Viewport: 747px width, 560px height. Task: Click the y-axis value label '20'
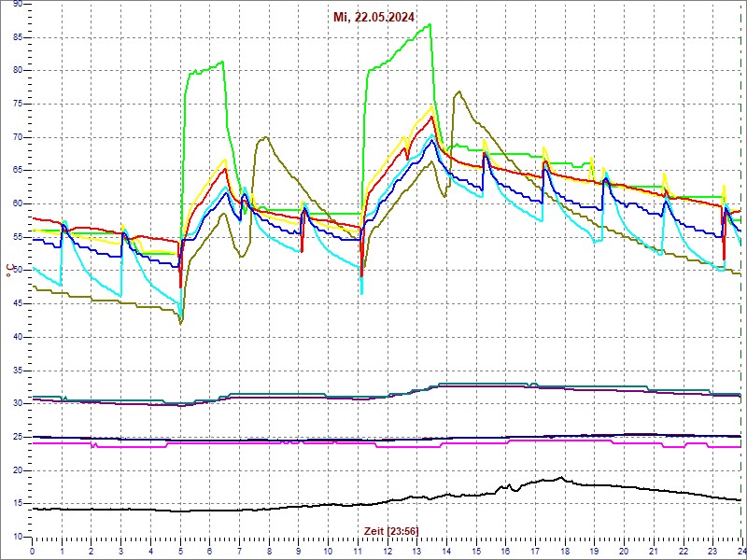18,470
